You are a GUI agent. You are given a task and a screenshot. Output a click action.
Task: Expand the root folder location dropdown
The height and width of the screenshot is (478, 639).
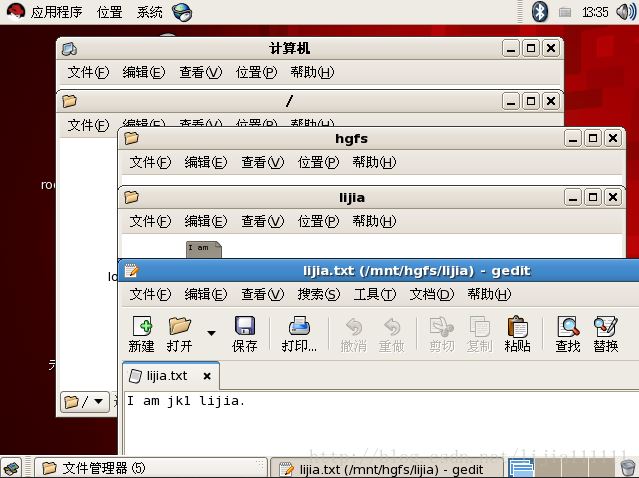[x=85, y=402]
